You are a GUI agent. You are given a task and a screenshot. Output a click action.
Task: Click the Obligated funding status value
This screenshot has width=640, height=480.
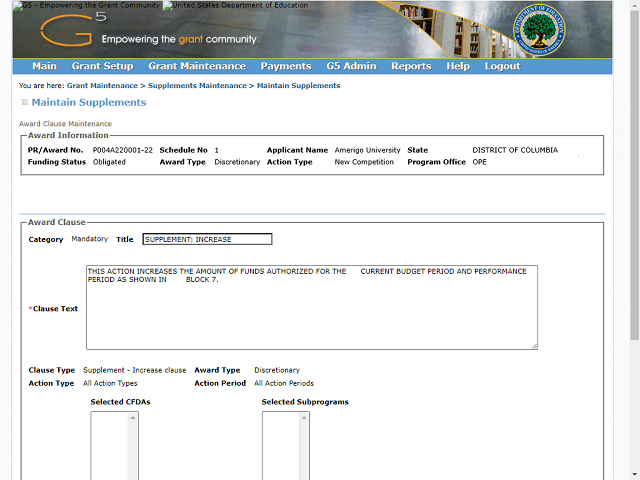[x=109, y=162]
